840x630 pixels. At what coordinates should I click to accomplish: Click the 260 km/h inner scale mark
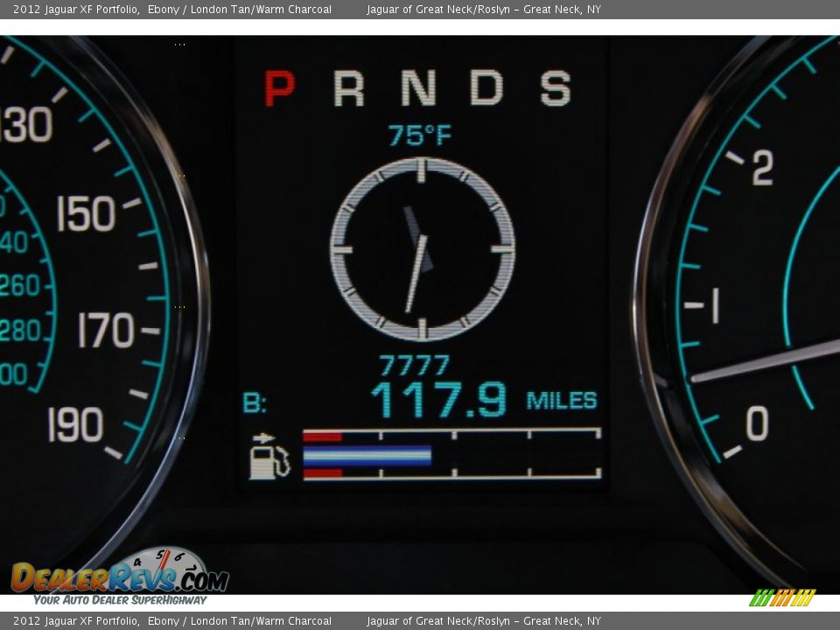(19, 285)
